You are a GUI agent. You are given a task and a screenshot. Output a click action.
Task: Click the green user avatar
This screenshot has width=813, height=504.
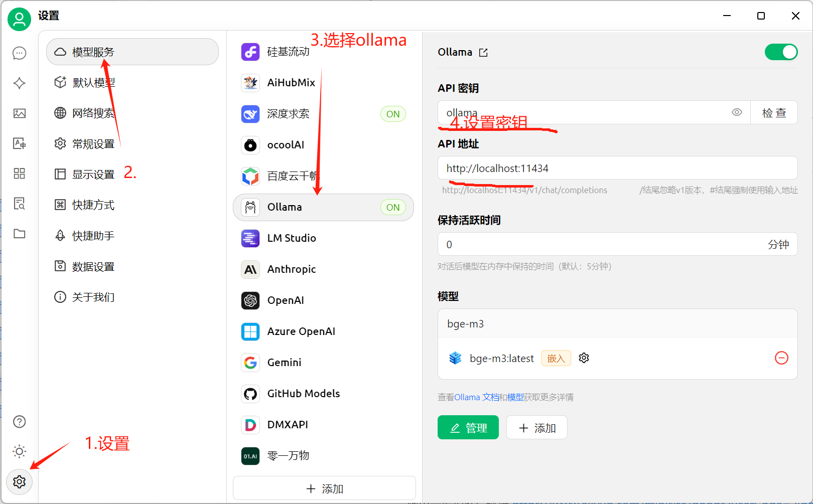[20, 20]
